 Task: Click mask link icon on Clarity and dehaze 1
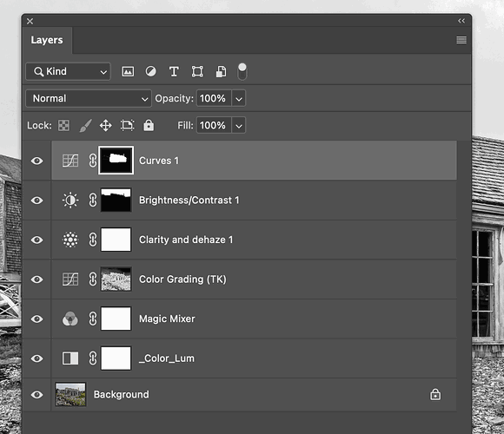coord(93,240)
